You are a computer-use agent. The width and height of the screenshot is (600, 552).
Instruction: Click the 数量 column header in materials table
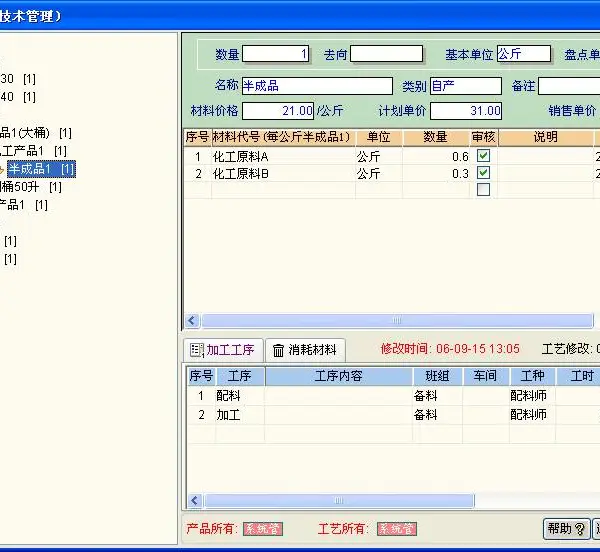point(436,137)
